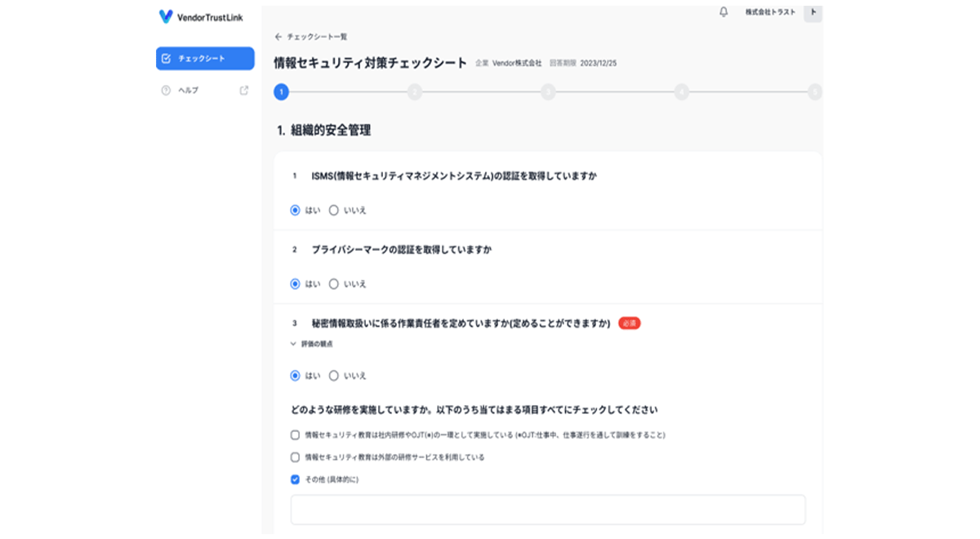Click the その他 text input field
Viewport: 980px width, 539px height.
tap(548, 509)
